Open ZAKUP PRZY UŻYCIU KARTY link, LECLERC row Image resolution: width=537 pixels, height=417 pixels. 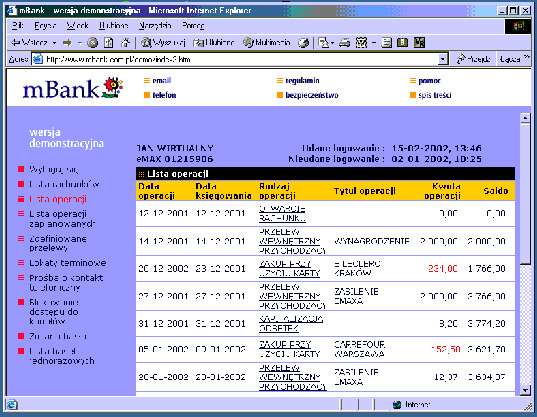pos(289,268)
